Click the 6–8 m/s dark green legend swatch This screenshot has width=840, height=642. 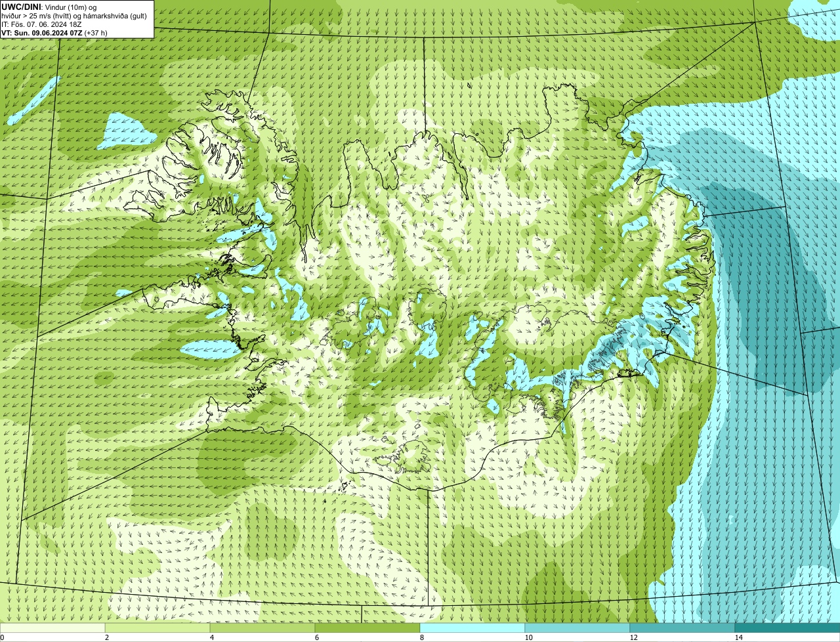point(367,628)
